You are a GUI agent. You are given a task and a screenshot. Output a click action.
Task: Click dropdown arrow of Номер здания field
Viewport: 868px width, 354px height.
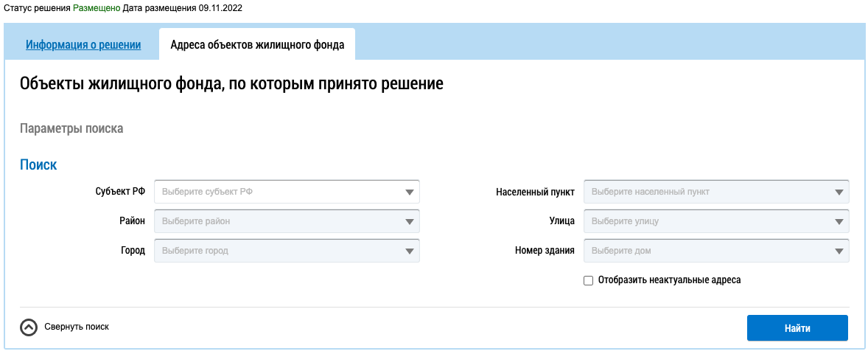pyautogui.click(x=839, y=251)
